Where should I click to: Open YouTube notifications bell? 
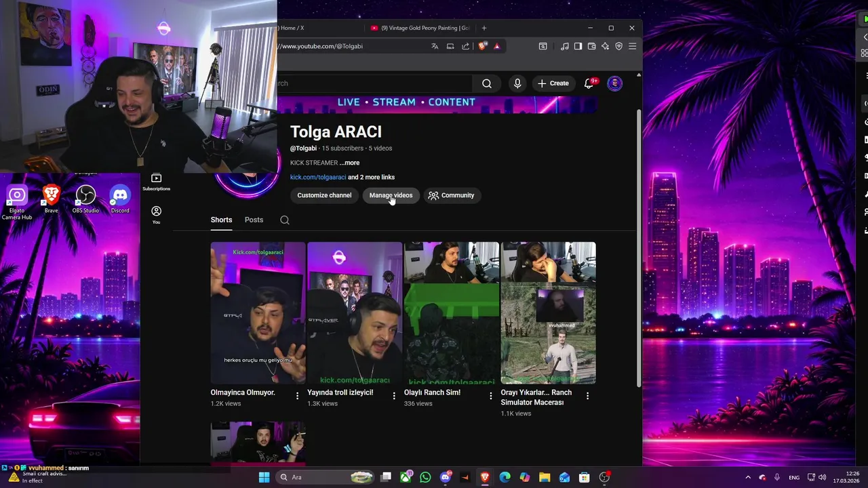pyautogui.click(x=589, y=83)
